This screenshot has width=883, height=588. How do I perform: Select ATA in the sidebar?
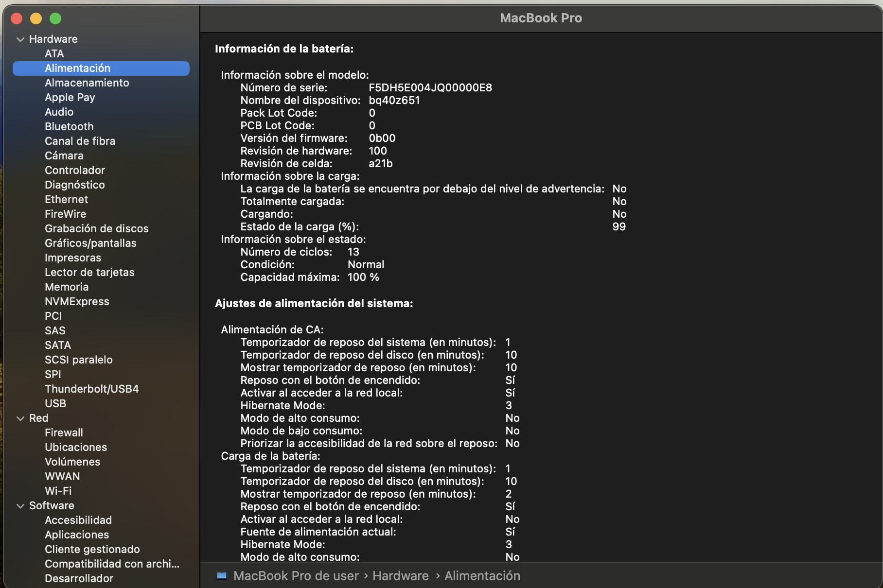pos(54,53)
